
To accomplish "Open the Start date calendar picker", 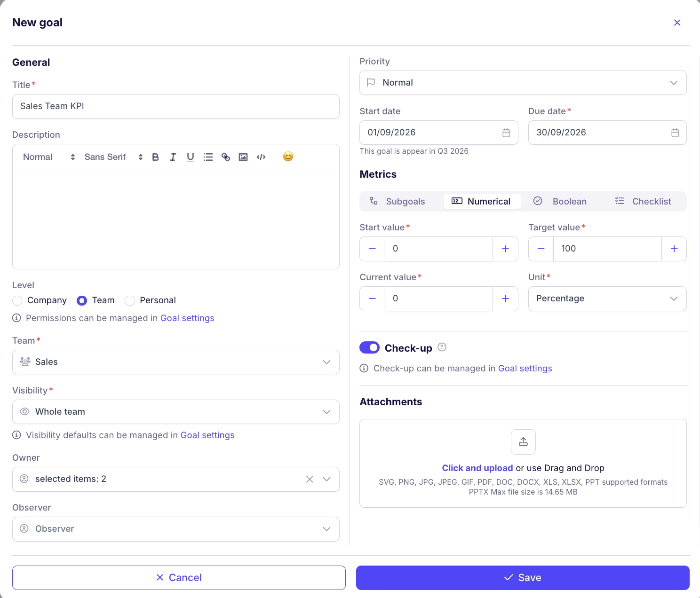I will (506, 133).
